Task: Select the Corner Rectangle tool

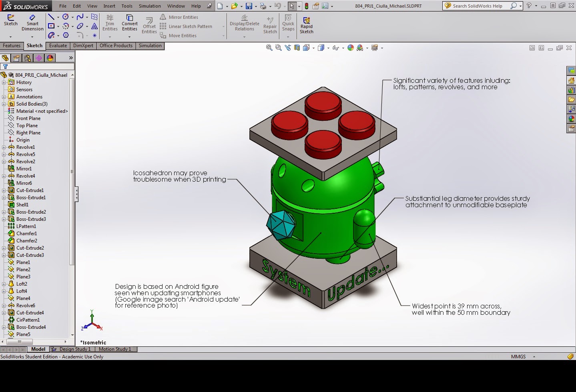Action: pyautogui.click(x=51, y=26)
